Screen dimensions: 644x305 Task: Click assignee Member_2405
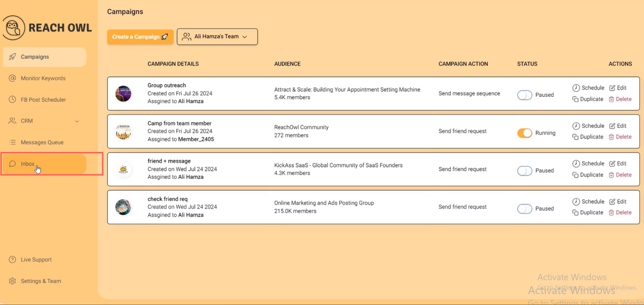196,139
